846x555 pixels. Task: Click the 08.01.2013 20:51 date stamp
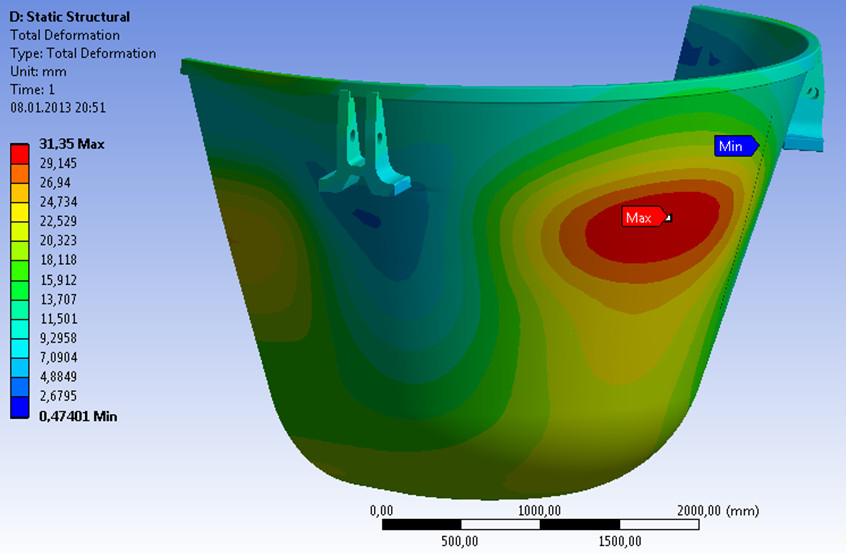pos(58,107)
